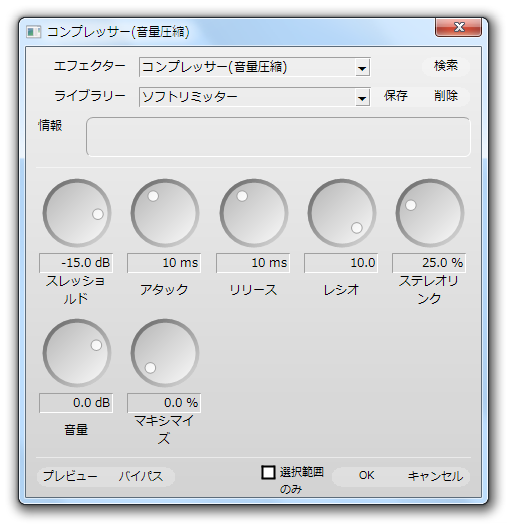Start the プレビュー preview
The image size is (510, 526).
(70, 476)
